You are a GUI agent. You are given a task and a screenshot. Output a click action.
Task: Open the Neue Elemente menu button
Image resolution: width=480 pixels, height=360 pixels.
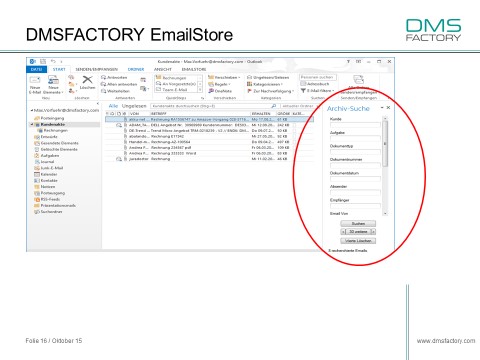click(53, 85)
